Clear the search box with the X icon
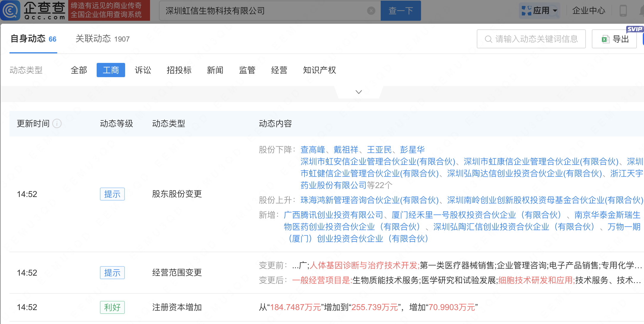 [x=371, y=11]
